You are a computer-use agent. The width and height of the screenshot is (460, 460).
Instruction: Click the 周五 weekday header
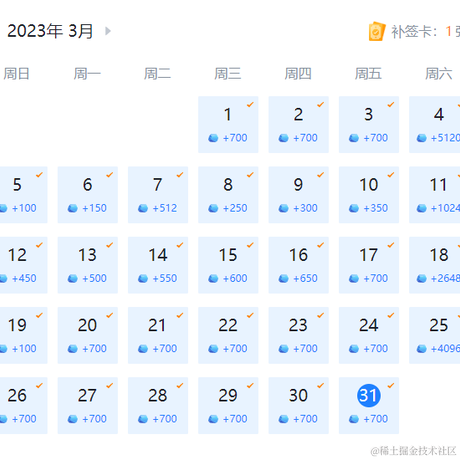pos(368,74)
